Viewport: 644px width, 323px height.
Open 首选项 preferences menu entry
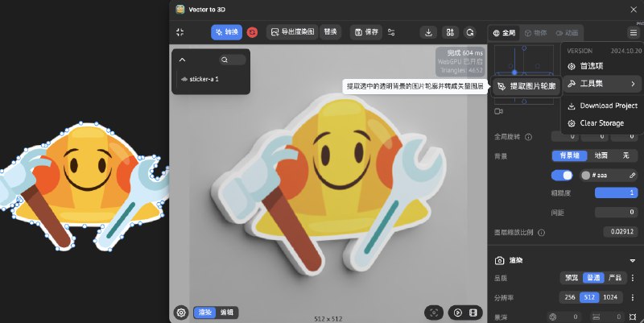click(601, 66)
